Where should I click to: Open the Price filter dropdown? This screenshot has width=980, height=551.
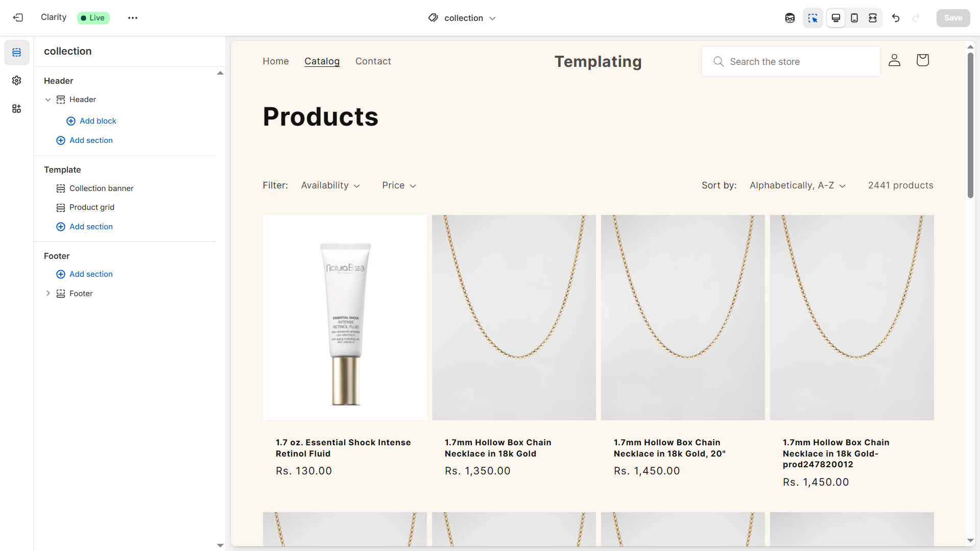tap(399, 185)
